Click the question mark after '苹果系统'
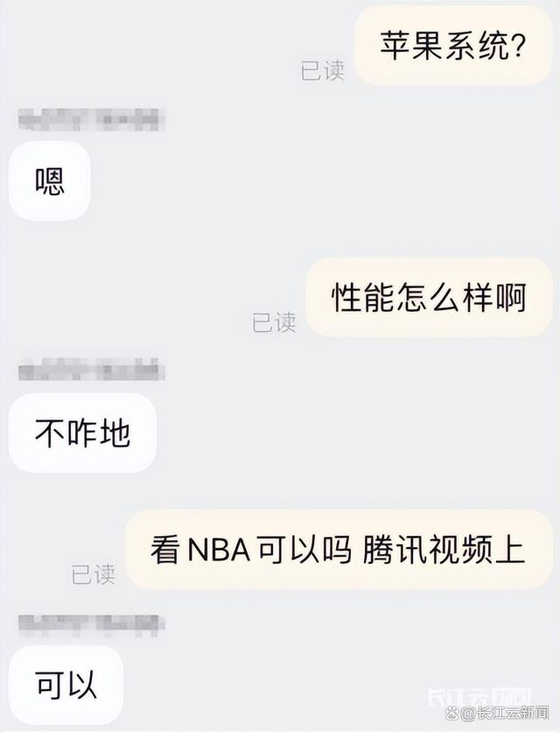 (516, 47)
